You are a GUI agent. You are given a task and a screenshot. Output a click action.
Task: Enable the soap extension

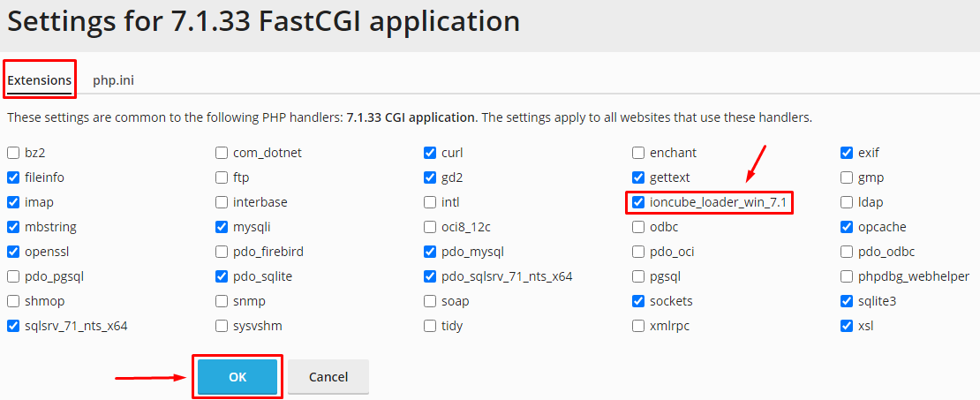(430, 301)
